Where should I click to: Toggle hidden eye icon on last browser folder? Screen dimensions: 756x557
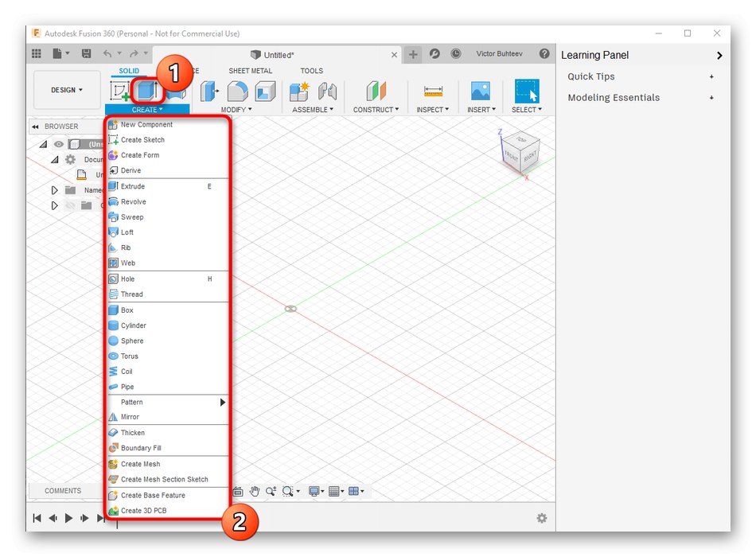coord(70,205)
